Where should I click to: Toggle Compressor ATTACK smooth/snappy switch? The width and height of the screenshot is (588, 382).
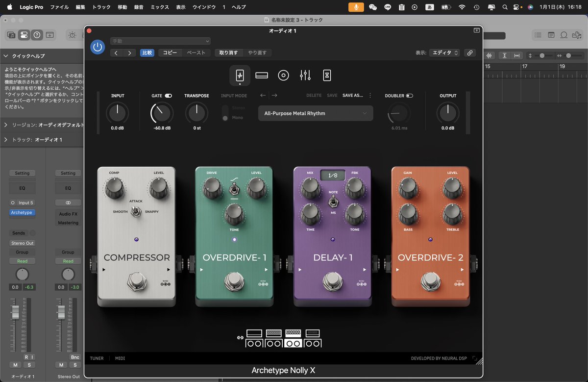coord(137,211)
